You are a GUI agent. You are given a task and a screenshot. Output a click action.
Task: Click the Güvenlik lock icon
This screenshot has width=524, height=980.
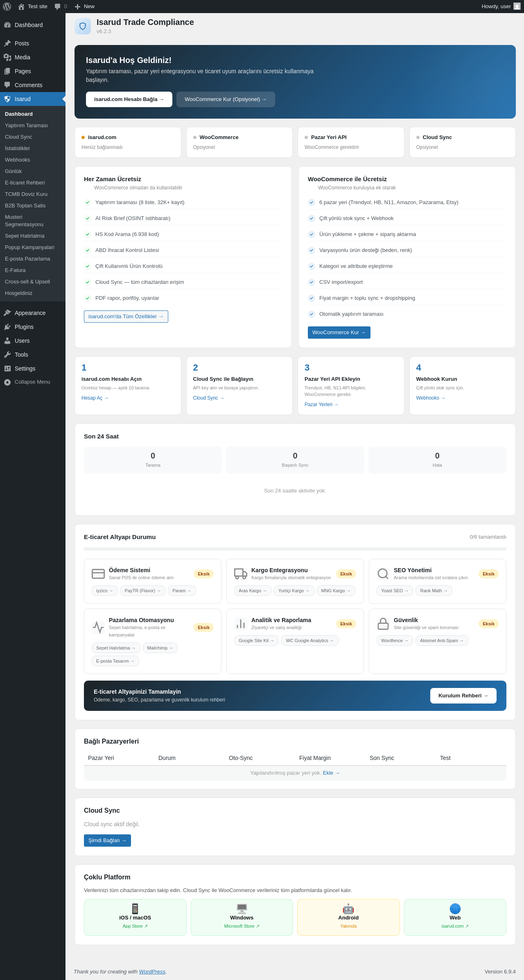point(383,624)
